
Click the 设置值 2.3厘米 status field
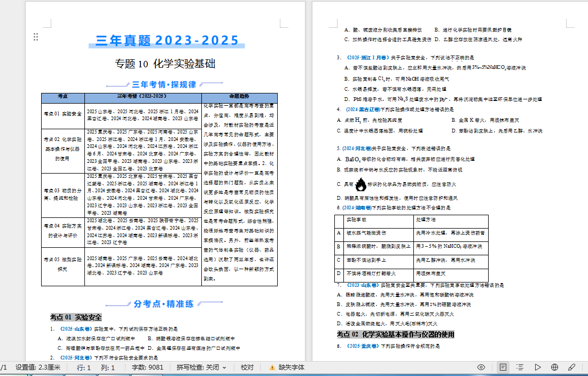click(37, 367)
